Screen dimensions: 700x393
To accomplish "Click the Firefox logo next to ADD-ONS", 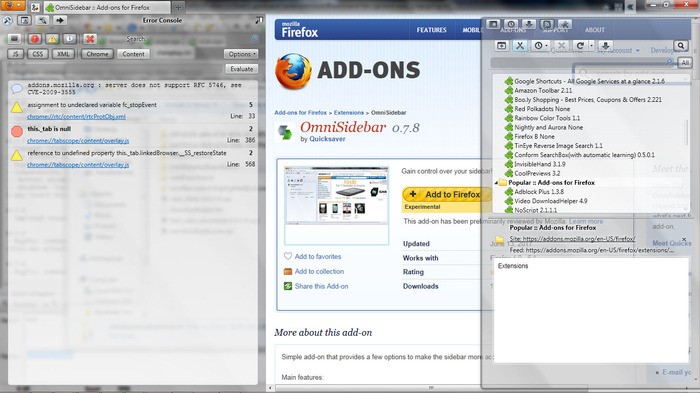I will click(293, 71).
